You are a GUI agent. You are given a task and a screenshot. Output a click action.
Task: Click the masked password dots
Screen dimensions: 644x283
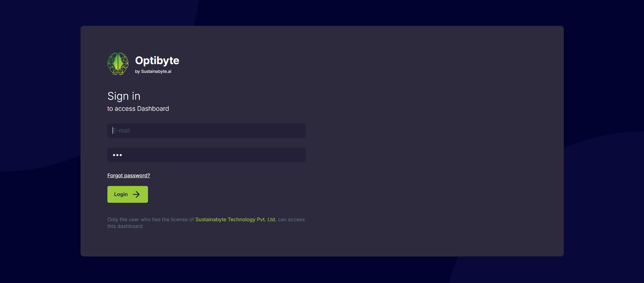[x=117, y=155]
